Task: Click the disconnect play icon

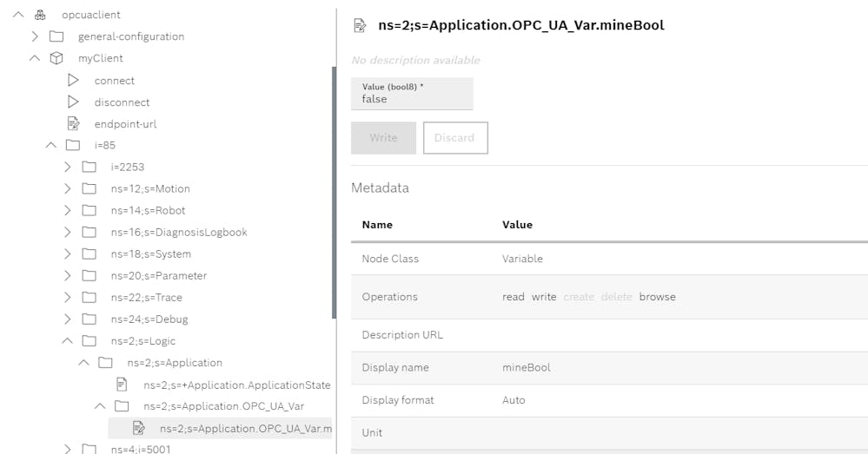Action: 73,102
